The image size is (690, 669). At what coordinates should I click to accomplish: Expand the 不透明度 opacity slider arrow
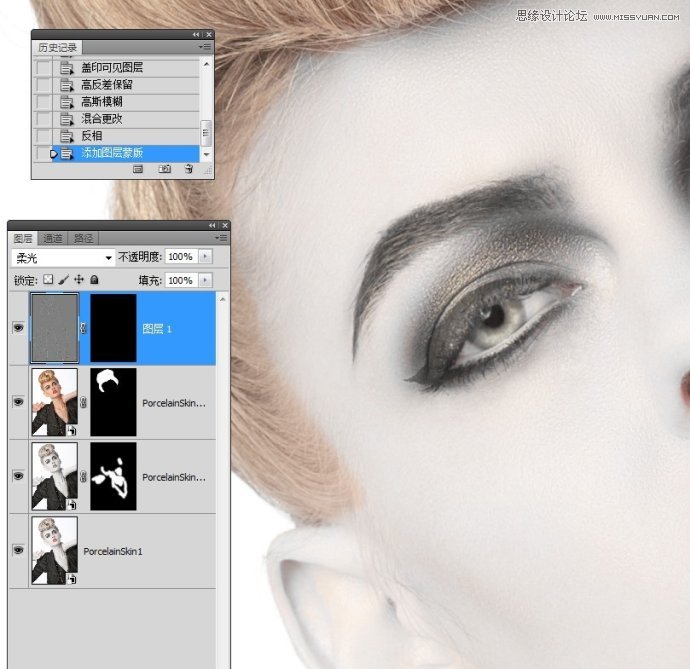[x=205, y=257]
